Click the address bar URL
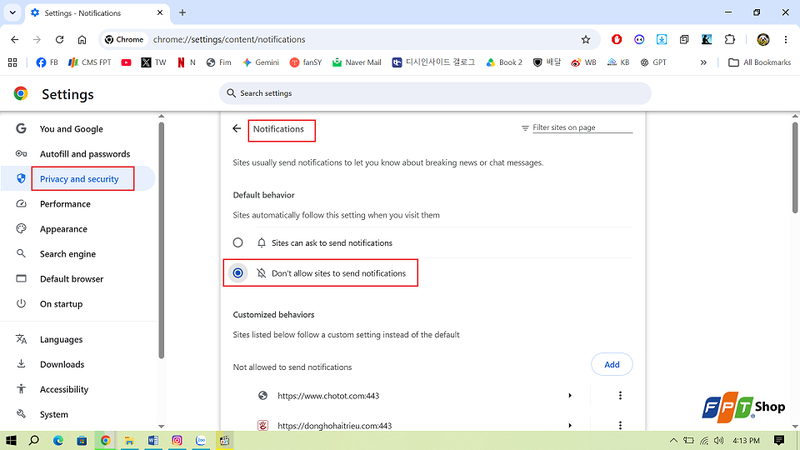The height and width of the screenshot is (450, 800). [229, 39]
